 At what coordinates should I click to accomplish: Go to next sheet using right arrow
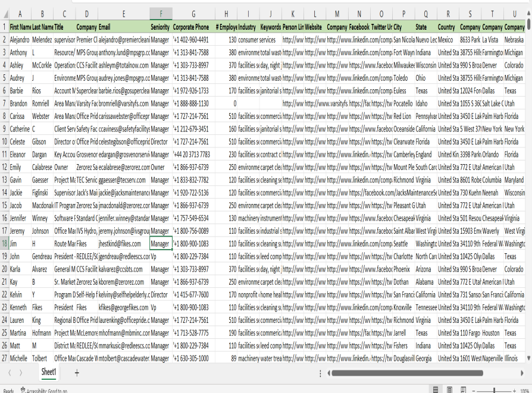21,372
